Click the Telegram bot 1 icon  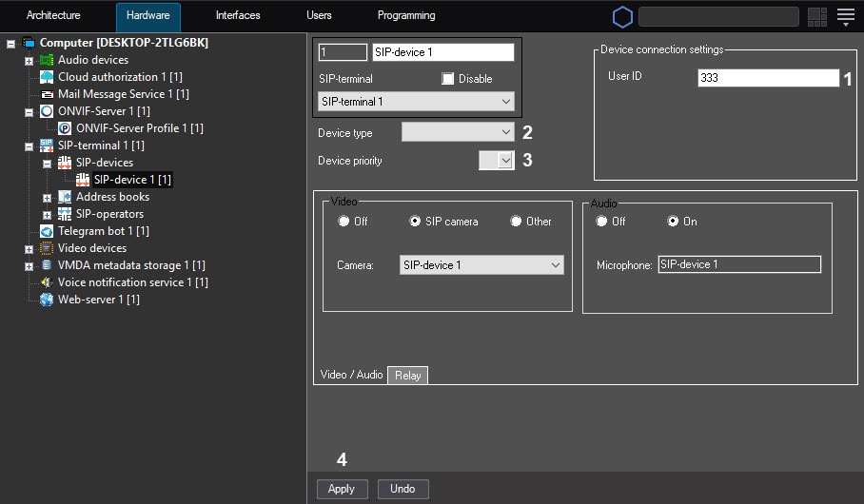[x=47, y=231]
